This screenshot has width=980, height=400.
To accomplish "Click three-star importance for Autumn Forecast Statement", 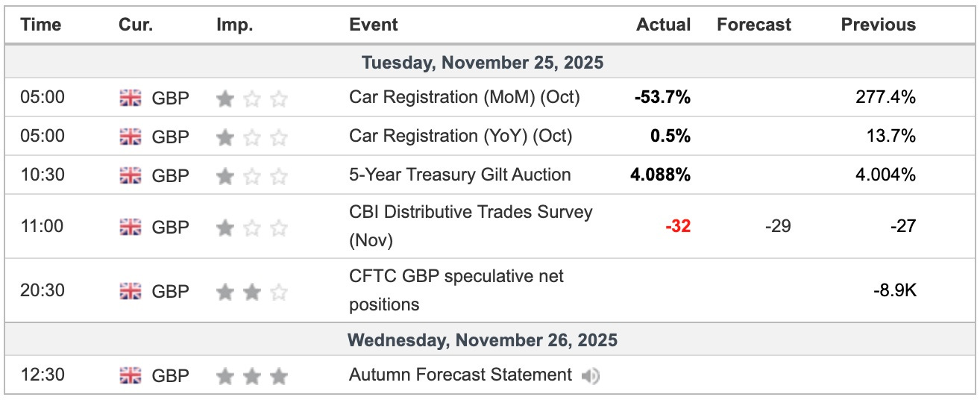I will pyautogui.click(x=251, y=375).
